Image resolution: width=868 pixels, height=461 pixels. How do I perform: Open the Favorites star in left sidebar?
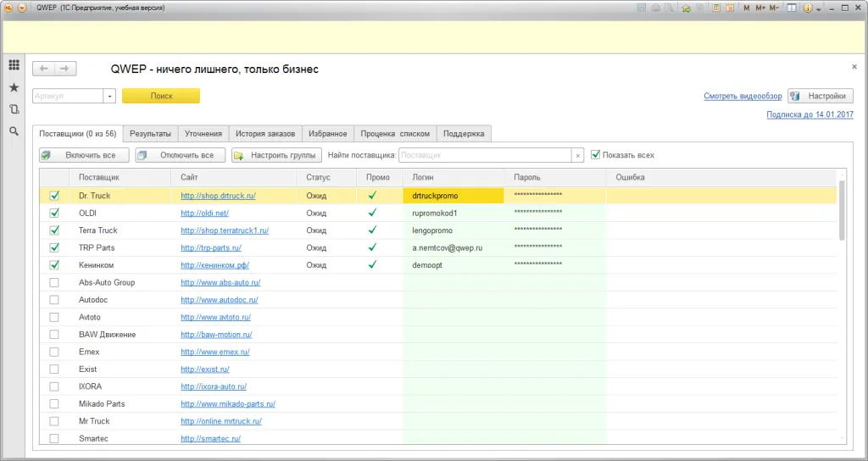coord(14,87)
